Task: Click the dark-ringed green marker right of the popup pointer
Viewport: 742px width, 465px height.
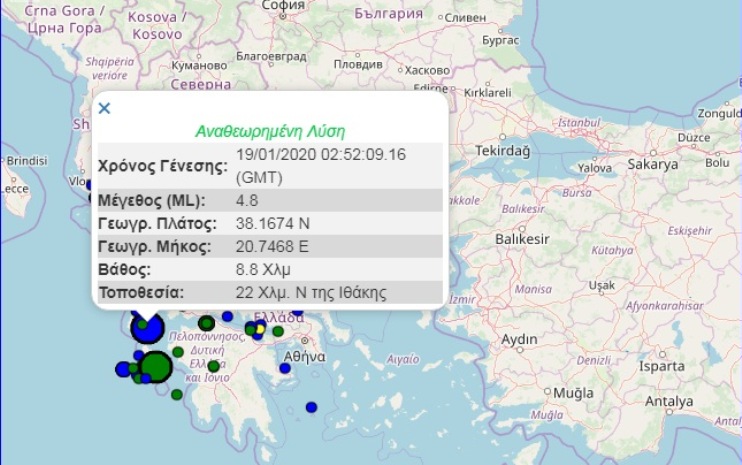Action: (x=206, y=323)
